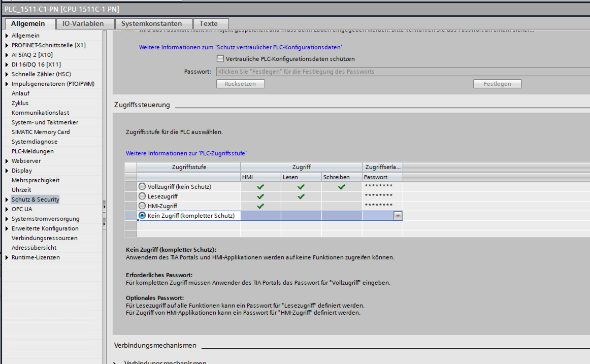Viewport: 590px width, 364px height.
Task: Expand the Schutz & Security tree arrow
Action: pyautogui.click(x=7, y=200)
